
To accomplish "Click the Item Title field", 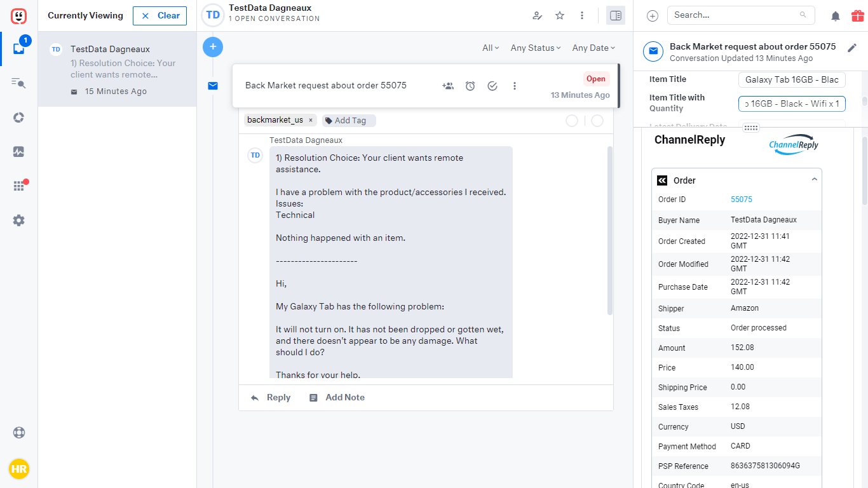I will [792, 79].
